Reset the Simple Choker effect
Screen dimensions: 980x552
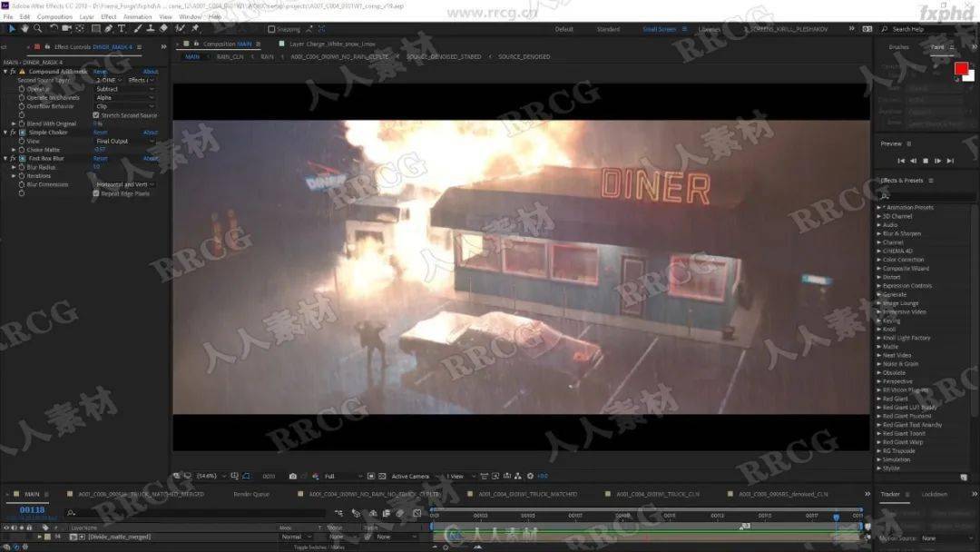pyautogui.click(x=100, y=133)
